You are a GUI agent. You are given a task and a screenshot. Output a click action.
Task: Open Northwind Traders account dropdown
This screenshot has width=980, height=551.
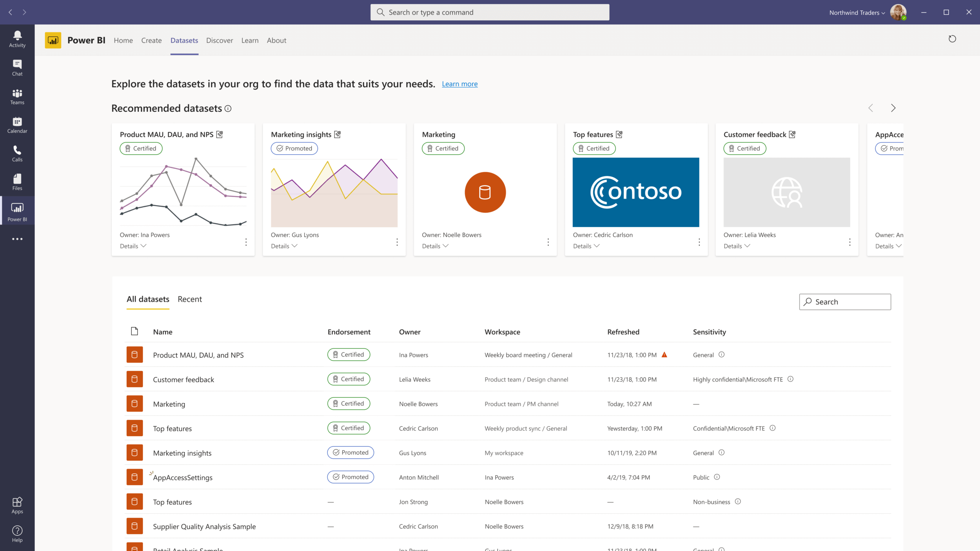857,13
